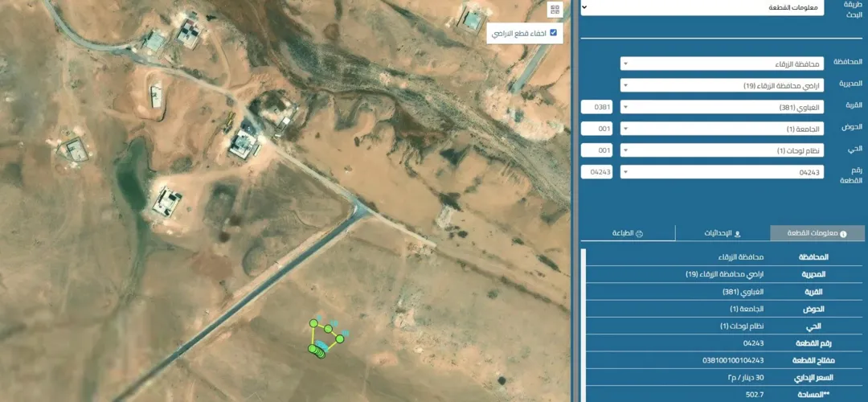Switch to the الإحداثيات tab
Viewport: 868px width, 402px height.
[723, 233]
